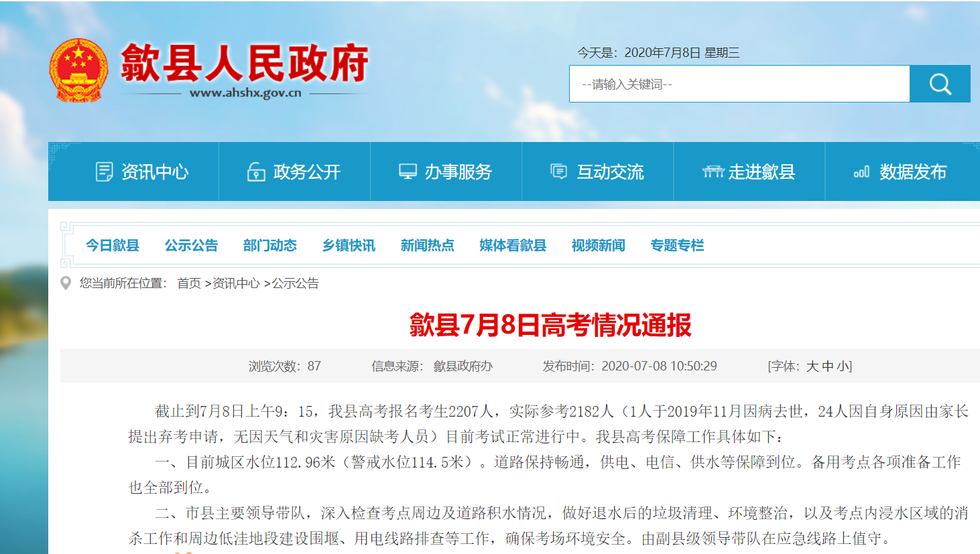Open 媒体看歙县 section

[513, 245]
